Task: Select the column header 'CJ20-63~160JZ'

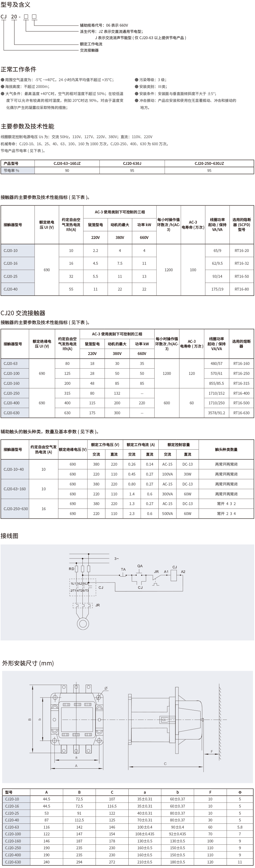Action: pos(67,163)
